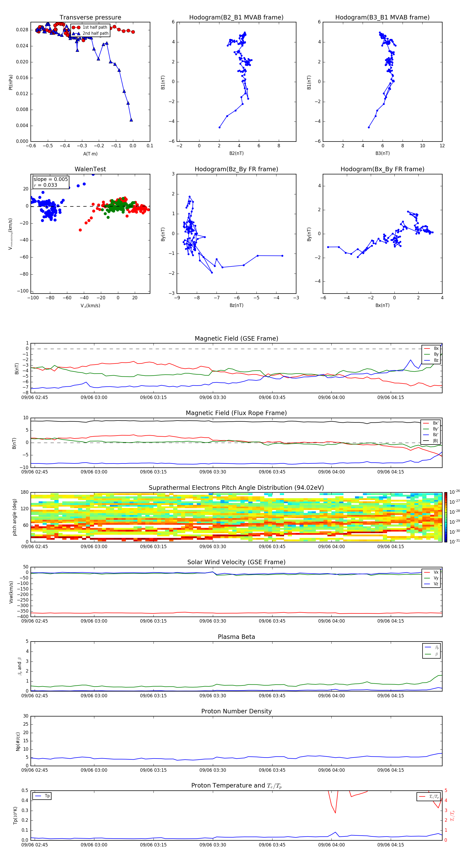Click the Bx' legend entry in Flux Rope plot
The width and height of the screenshot is (473, 868).
click(x=431, y=423)
